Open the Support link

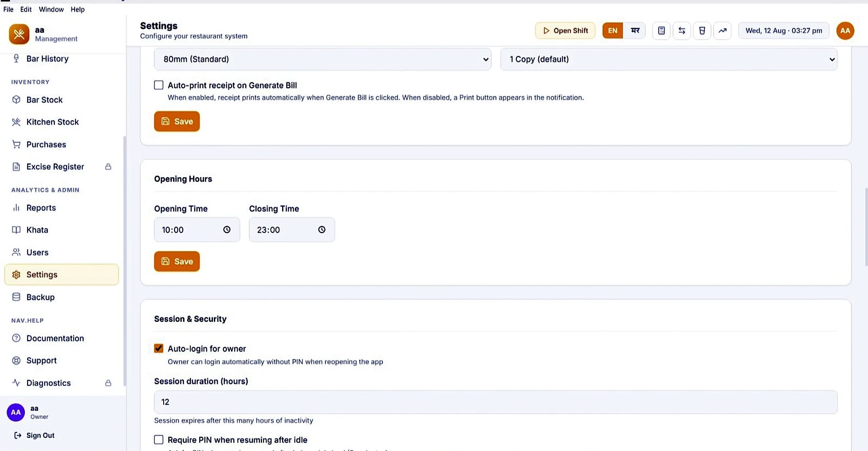[61, 361]
